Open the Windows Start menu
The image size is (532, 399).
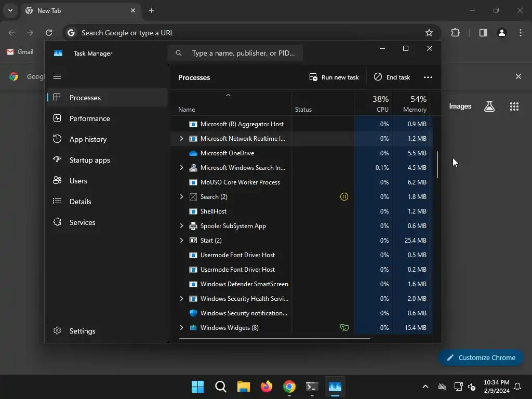[197, 387]
